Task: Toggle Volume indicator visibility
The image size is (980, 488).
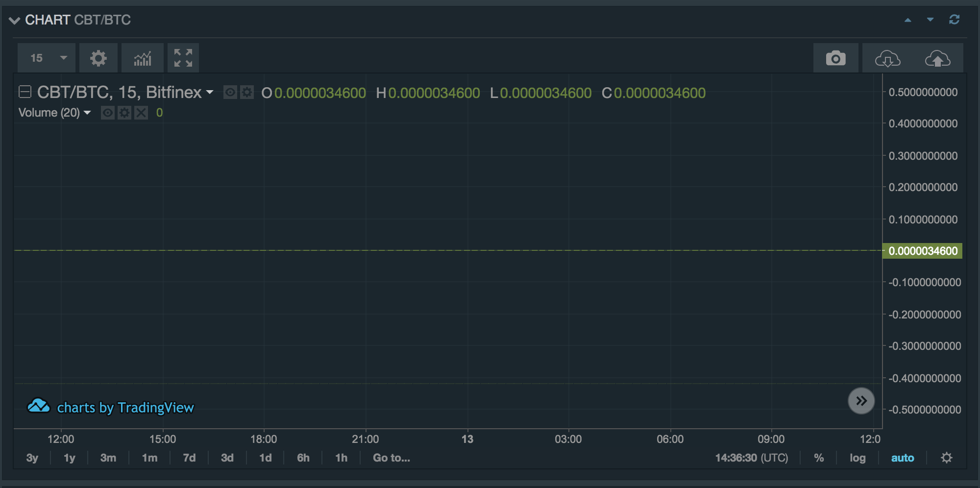Action: (x=108, y=113)
